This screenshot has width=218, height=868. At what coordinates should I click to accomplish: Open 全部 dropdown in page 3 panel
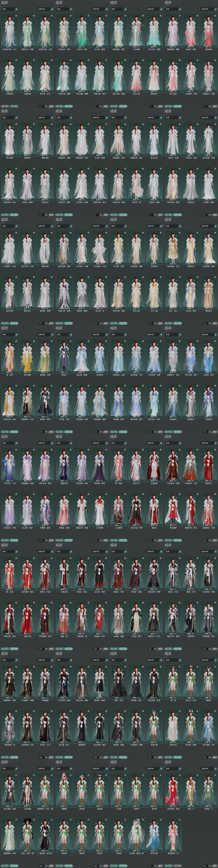[x=119, y=9]
